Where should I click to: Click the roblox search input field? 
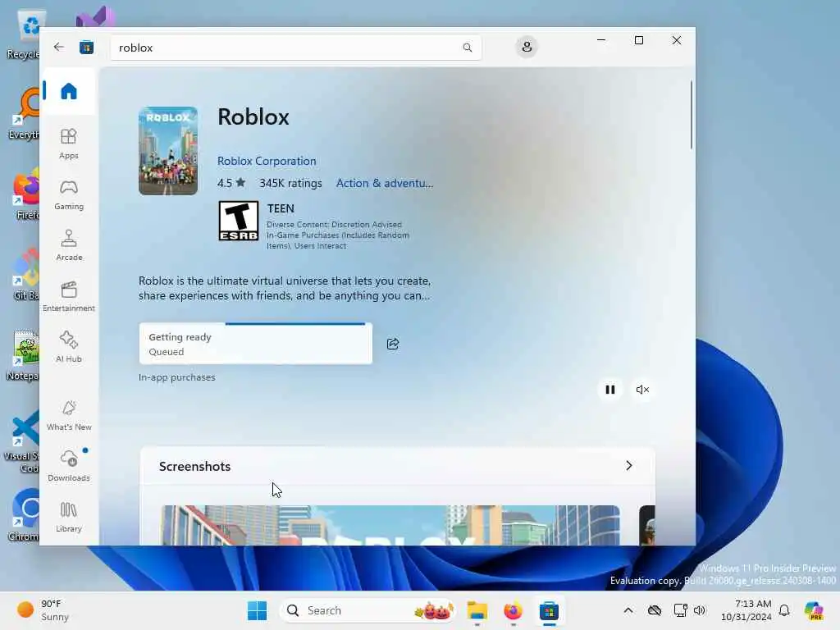point(295,48)
